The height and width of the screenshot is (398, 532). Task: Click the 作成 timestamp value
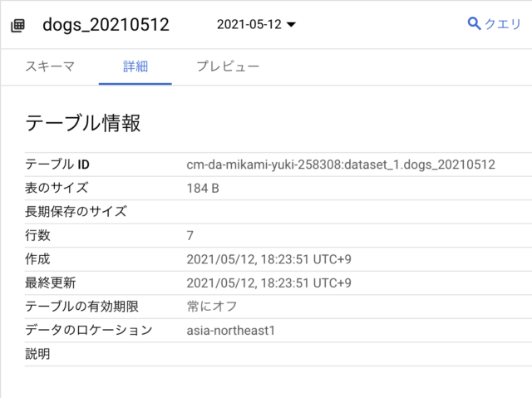click(269, 259)
